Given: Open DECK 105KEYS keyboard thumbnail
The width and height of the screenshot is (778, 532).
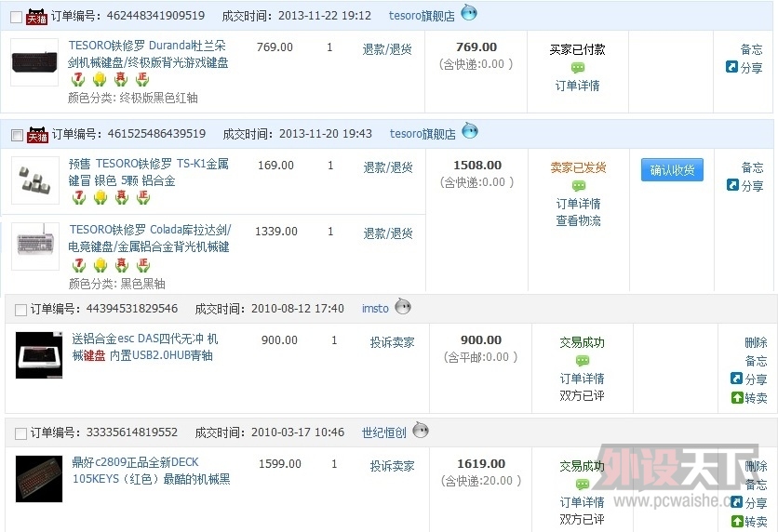Looking at the screenshot, I should point(39,479).
